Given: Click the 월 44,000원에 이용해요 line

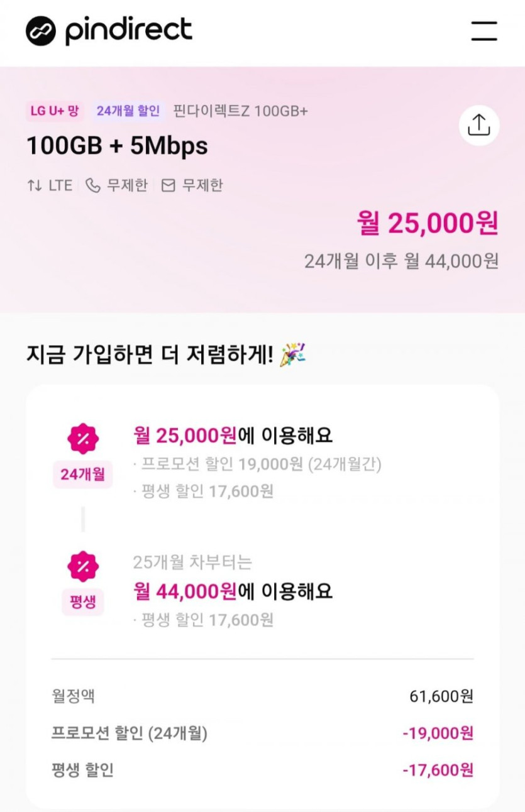Looking at the screenshot, I should coord(233,591).
